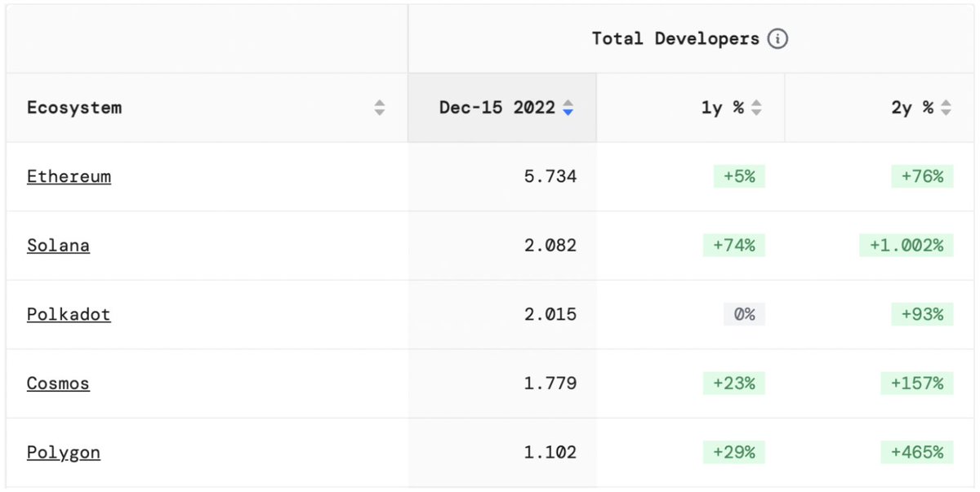The width and height of the screenshot is (980, 492).
Task: Click the Total Developers heading text
Action: pos(675,38)
